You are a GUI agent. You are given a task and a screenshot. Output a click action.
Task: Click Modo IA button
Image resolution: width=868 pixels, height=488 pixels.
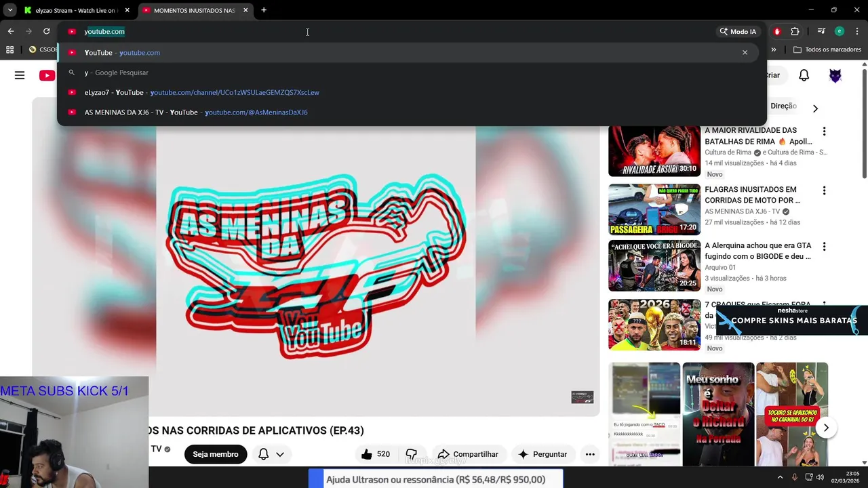tap(738, 31)
